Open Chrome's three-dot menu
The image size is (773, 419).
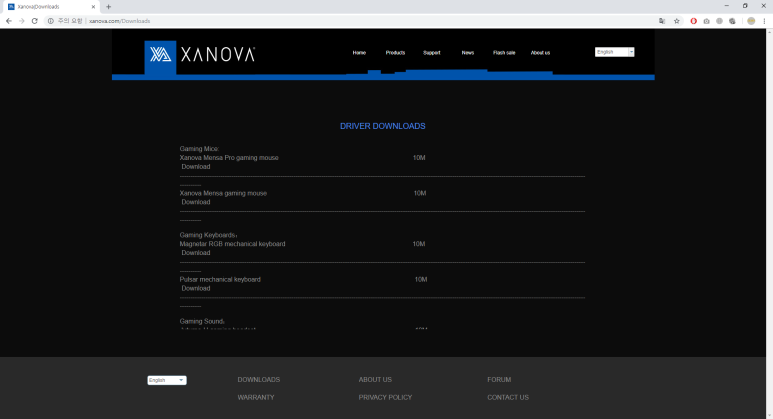point(764,21)
